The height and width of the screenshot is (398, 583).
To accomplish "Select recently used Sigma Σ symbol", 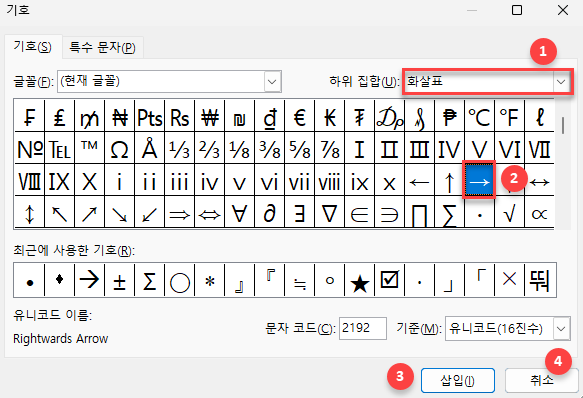I will tap(149, 280).
